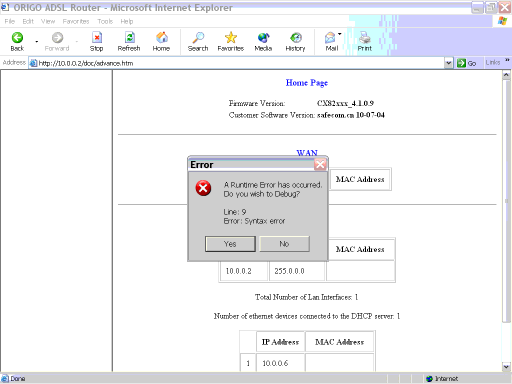Print the page with the Print icon
This screenshot has width=512, height=384.
click(365, 37)
